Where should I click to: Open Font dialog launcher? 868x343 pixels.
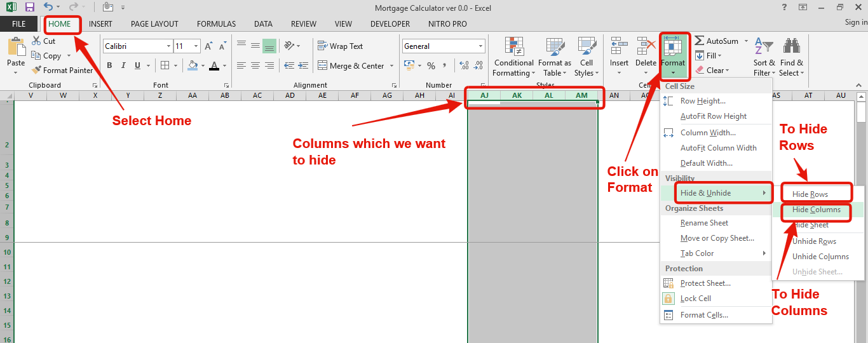click(226, 85)
